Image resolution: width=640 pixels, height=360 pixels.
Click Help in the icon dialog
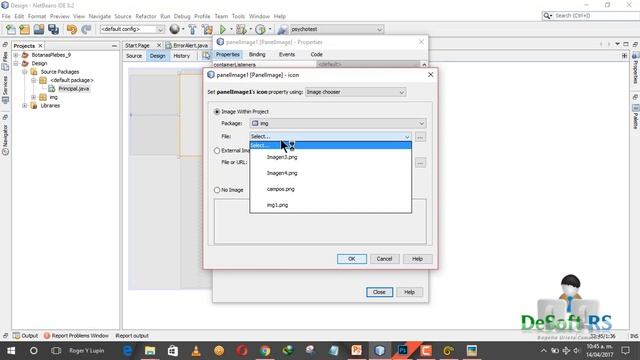(417, 259)
